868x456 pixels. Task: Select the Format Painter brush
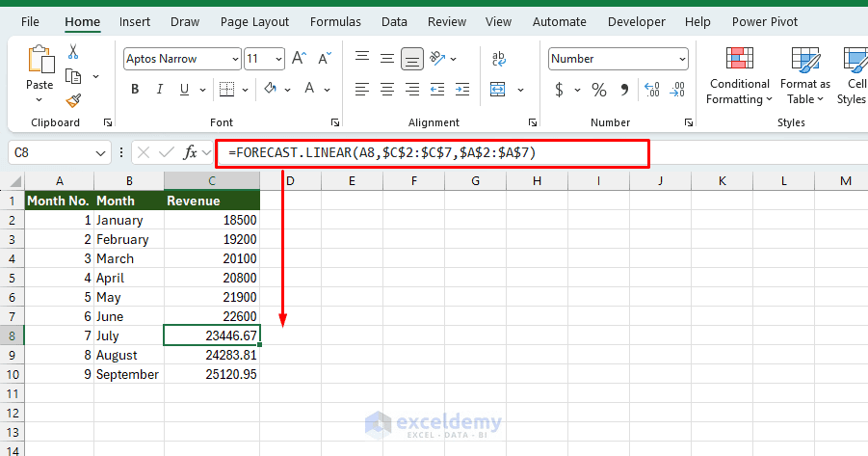[73, 100]
